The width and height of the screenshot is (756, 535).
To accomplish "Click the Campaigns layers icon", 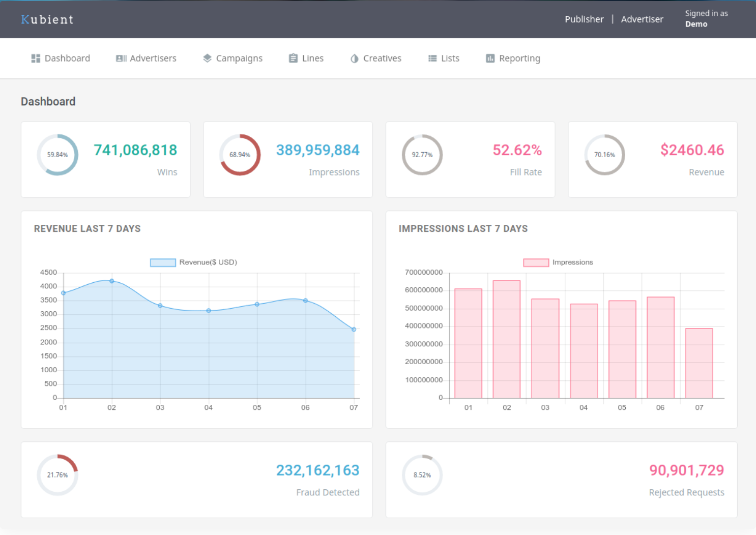I will click(x=207, y=58).
